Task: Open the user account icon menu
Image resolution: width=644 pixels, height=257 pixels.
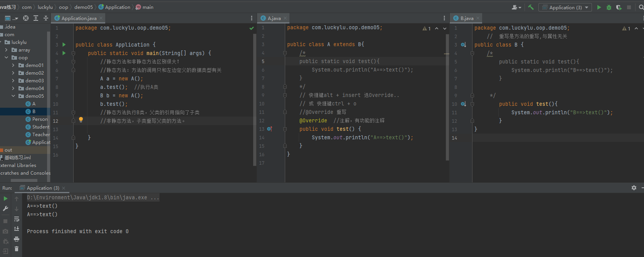Action: point(516,7)
